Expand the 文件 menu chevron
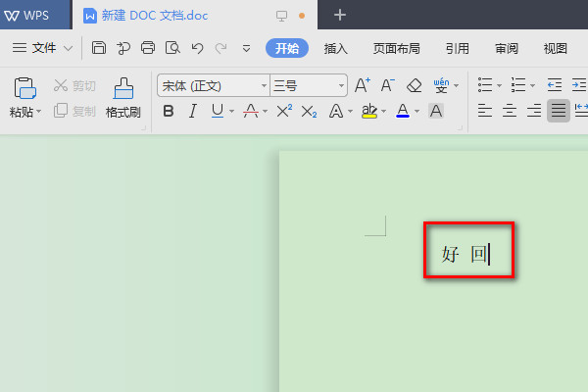 click(x=68, y=48)
